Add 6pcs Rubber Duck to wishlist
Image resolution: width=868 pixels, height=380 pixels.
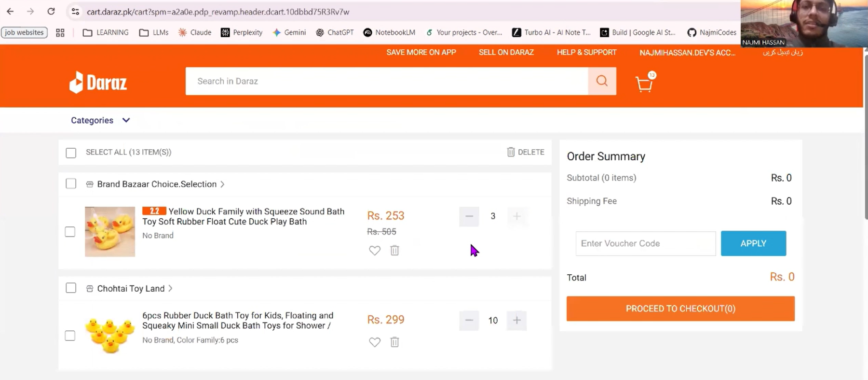coord(375,342)
